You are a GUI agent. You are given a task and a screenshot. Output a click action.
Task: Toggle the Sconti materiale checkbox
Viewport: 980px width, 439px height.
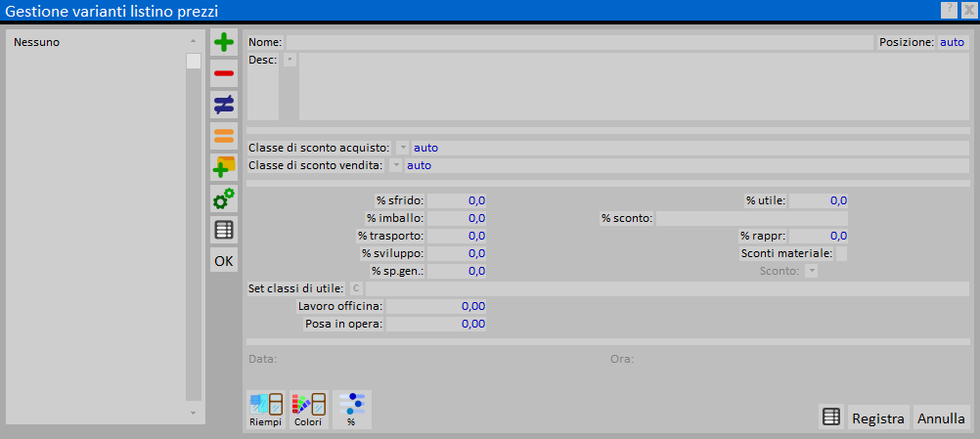pos(841,253)
